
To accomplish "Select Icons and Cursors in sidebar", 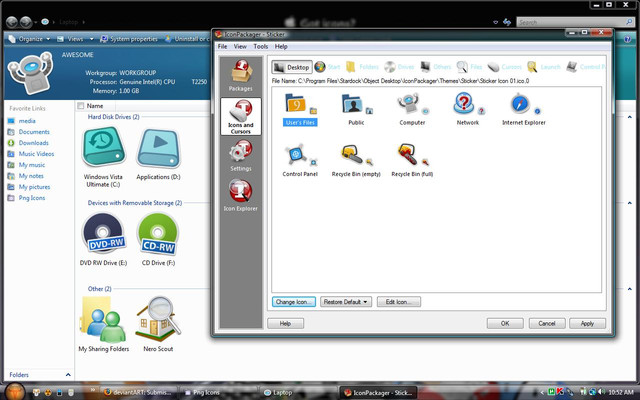I will click(x=240, y=116).
